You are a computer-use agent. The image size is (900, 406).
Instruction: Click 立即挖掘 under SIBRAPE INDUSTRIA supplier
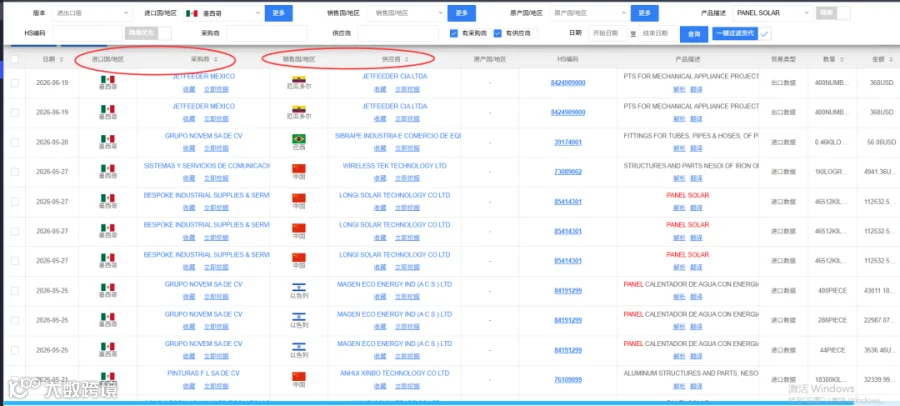407,148
